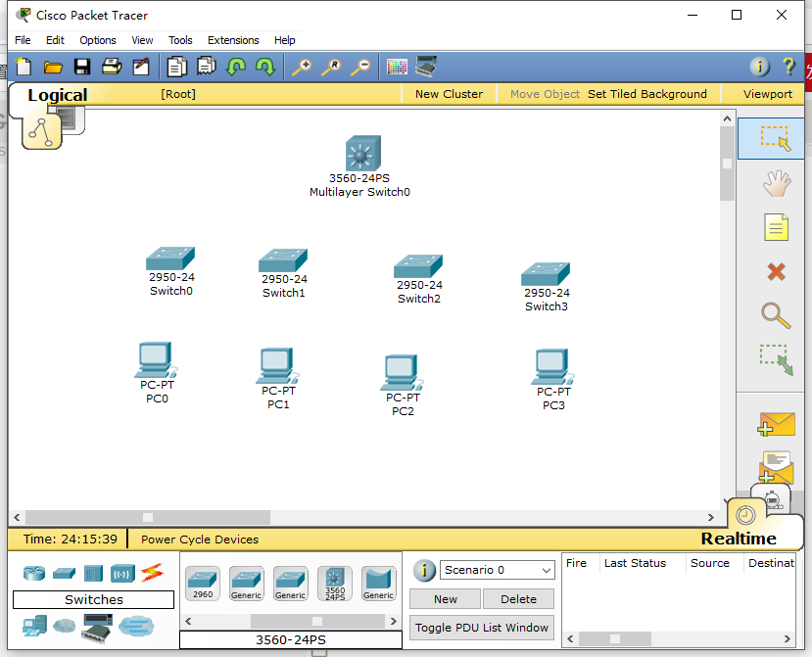The width and height of the screenshot is (812, 657).
Task: Click Set Tiled Background
Action: point(646,94)
